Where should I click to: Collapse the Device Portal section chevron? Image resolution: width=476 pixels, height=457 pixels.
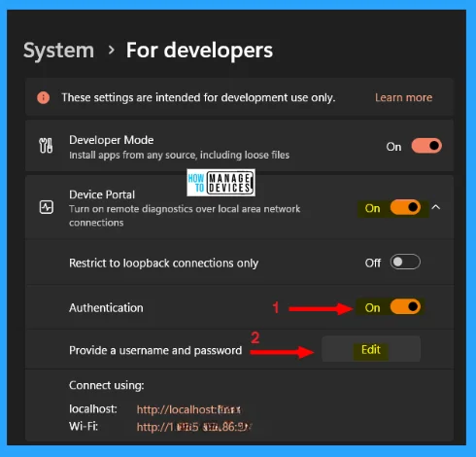pyautogui.click(x=436, y=207)
